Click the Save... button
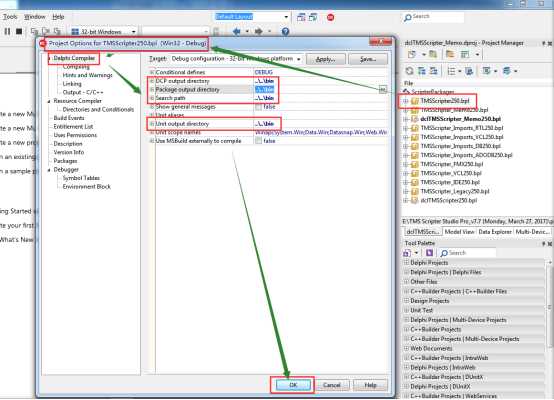554x400 pixels. point(368,59)
